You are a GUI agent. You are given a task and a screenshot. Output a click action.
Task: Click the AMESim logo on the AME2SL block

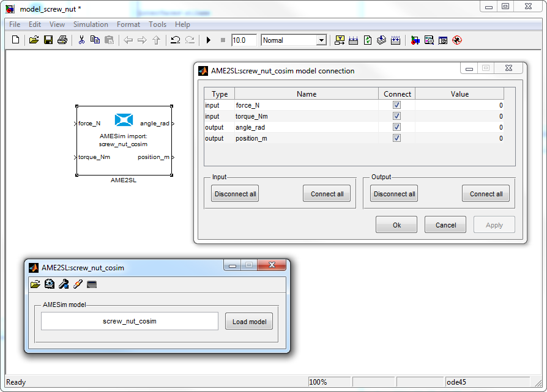pyautogui.click(x=124, y=120)
